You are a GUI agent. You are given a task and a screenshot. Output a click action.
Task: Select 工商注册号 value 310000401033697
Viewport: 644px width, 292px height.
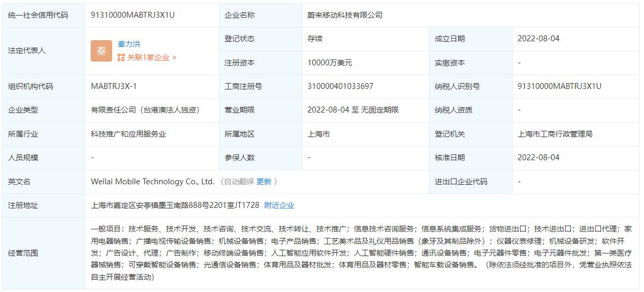coord(340,86)
